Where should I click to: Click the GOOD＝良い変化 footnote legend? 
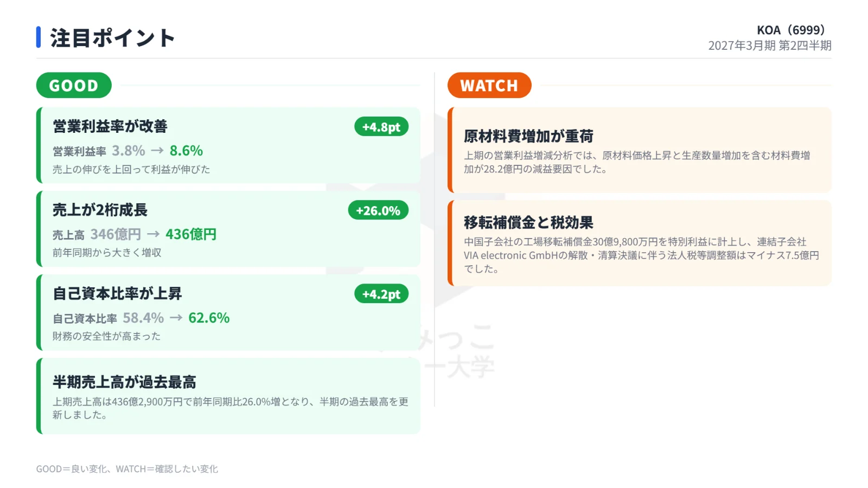click(x=127, y=469)
